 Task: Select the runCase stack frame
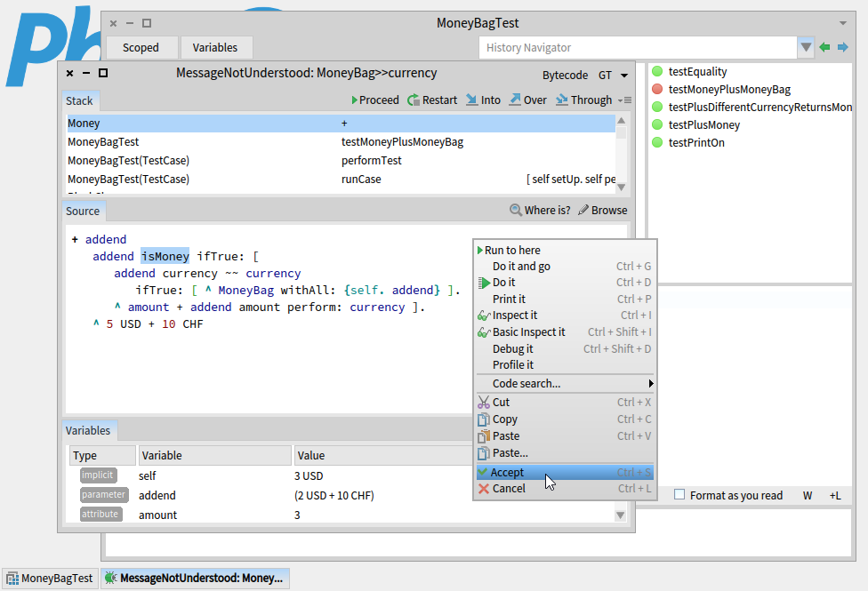pos(341,180)
